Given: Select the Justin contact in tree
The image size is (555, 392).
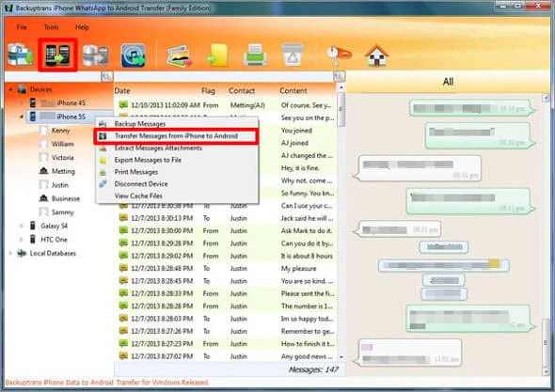Looking at the screenshot, I should [x=60, y=184].
